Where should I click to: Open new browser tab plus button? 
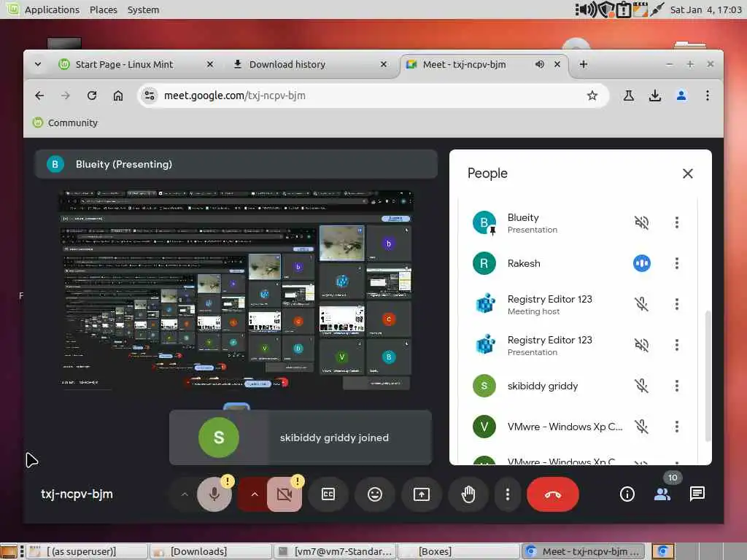pyautogui.click(x=583, y=64)
